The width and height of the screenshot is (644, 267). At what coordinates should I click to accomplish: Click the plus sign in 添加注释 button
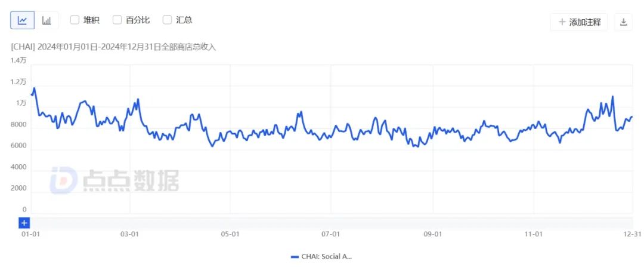[562, 22]
